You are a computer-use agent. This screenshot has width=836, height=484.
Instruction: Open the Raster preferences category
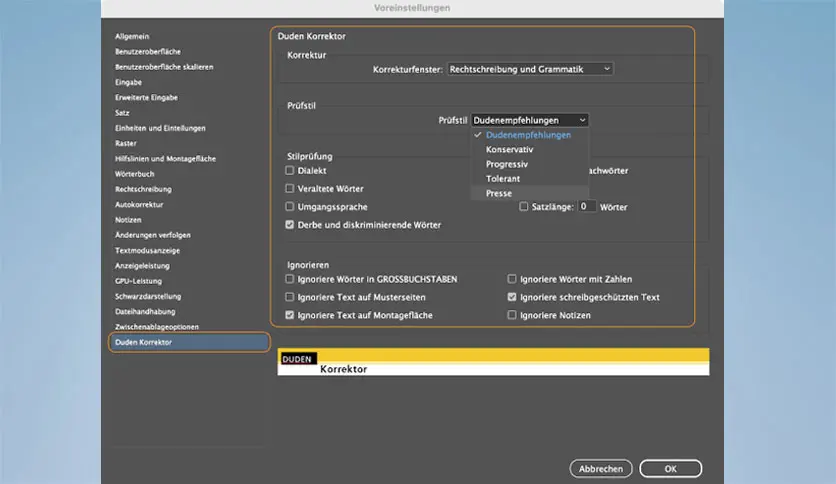pos(126,143)
